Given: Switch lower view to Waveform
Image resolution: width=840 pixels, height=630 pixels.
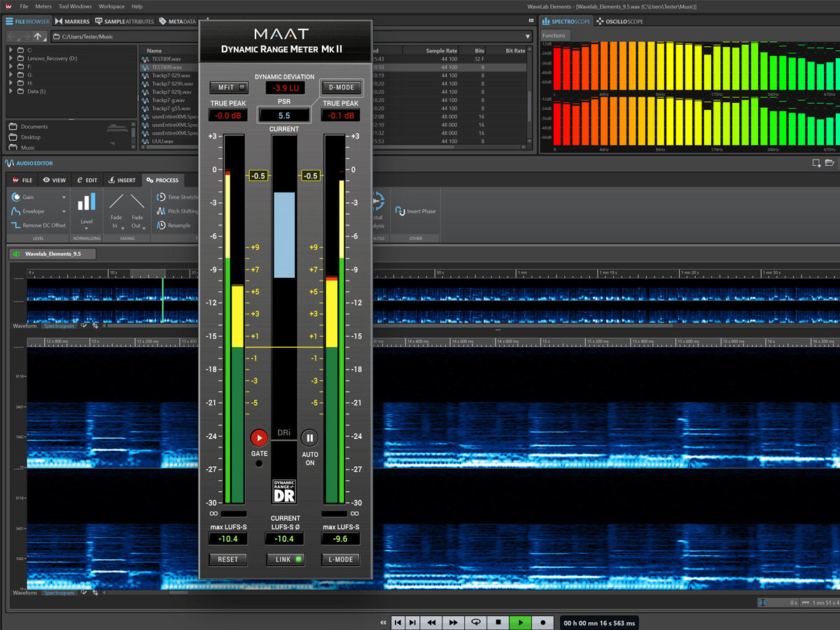Looking at the screenshot, I should 25,593.
